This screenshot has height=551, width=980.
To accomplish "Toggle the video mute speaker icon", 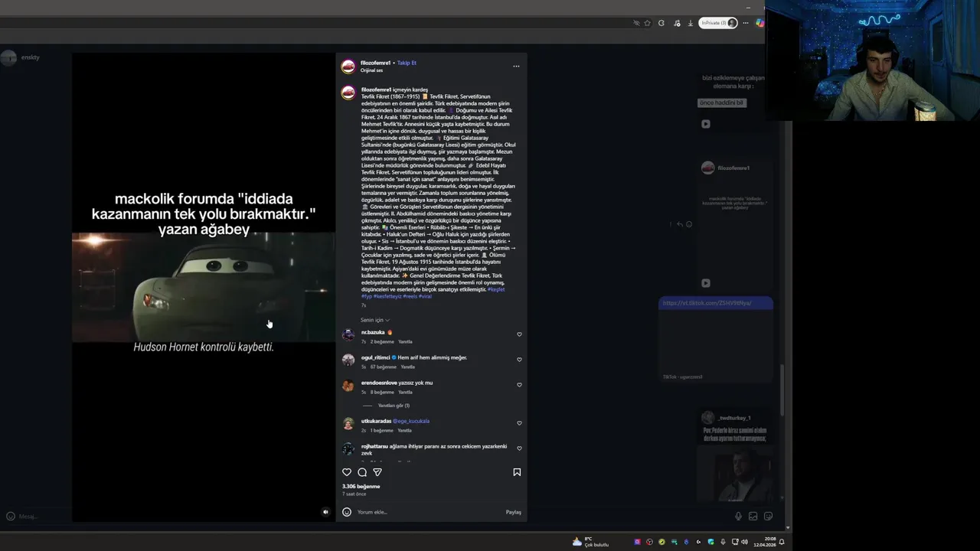I will coord(325,512).
